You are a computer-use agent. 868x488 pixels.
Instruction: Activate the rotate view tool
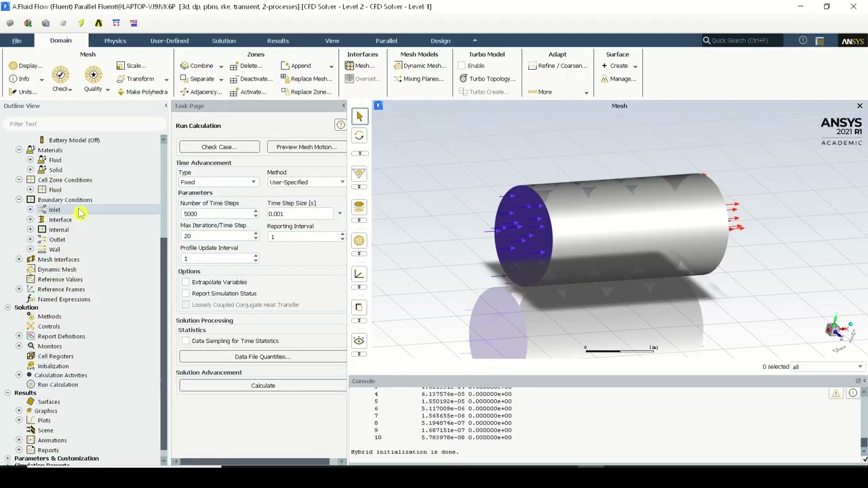click(359, 136)
